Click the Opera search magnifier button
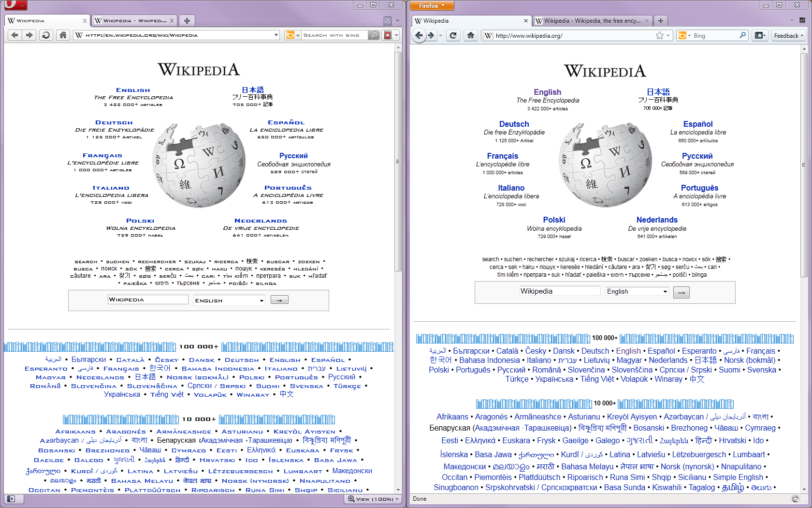 pos(373,35)
